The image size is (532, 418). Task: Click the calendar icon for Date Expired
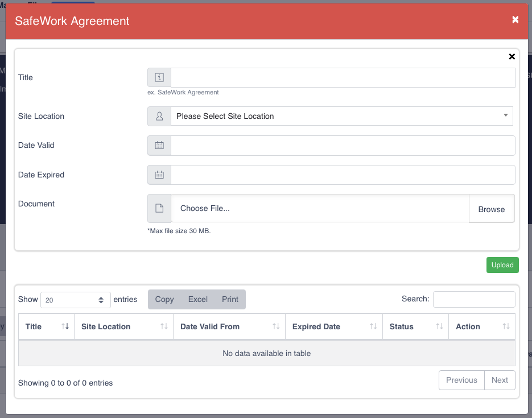159,175
